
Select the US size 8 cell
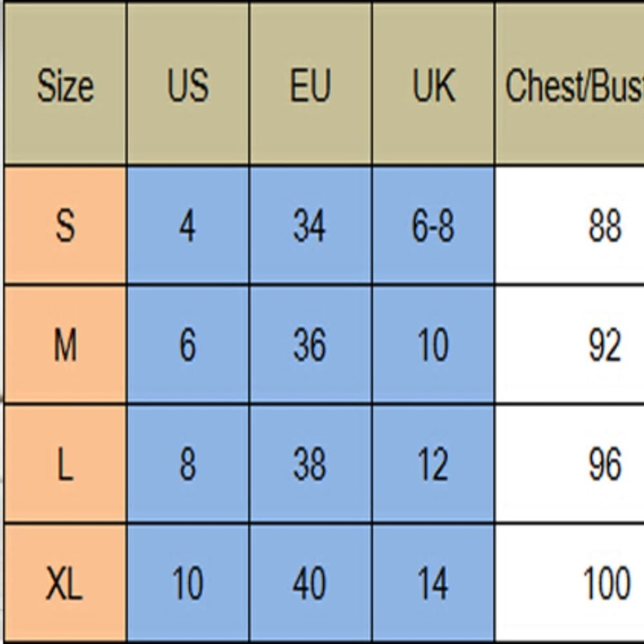click(x=187, y=464)
